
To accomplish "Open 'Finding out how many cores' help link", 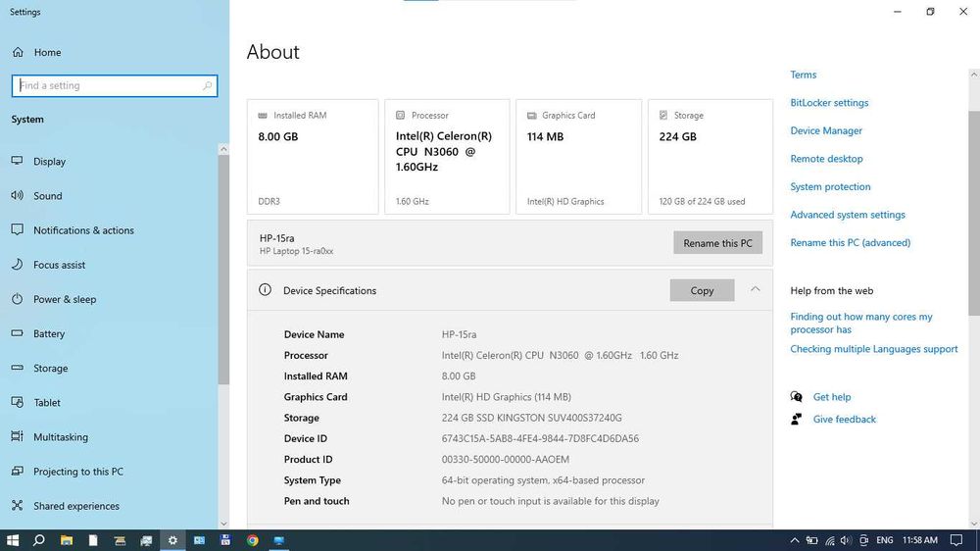I will click(x=860, y=323).
